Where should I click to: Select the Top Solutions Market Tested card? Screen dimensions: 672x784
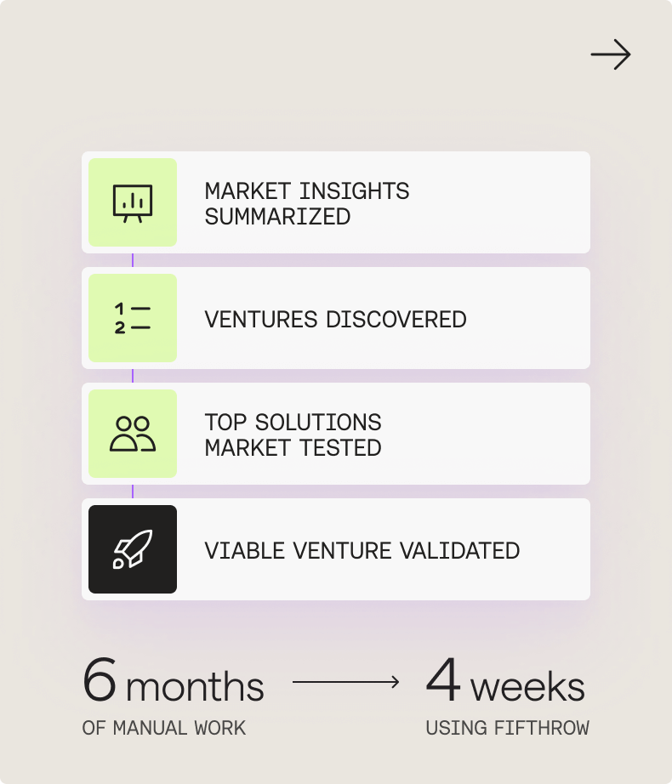pyautogui.click(x=336, y=434)
